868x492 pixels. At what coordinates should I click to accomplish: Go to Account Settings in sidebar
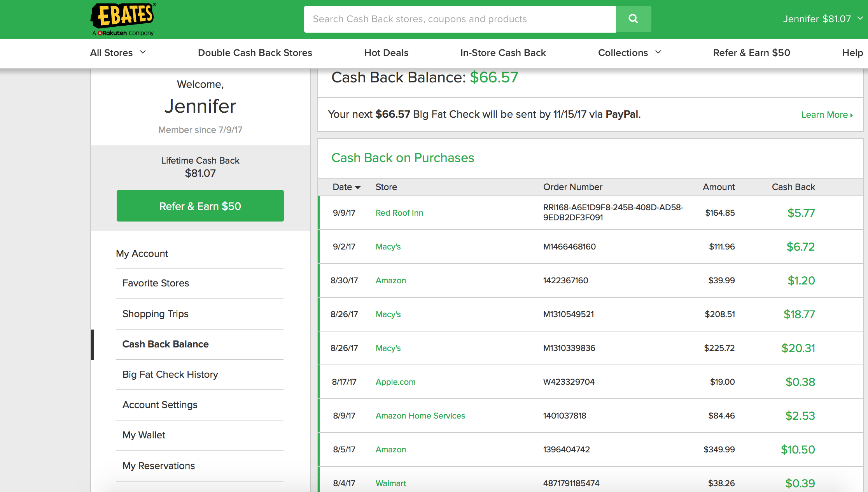point(160,405)
